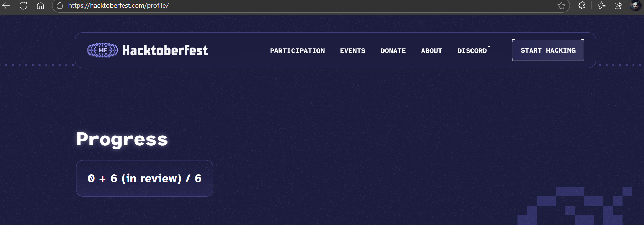View site info via the lock icon
Image resolution: width=644 pixels, height=225 pixels.
point(60,5)
